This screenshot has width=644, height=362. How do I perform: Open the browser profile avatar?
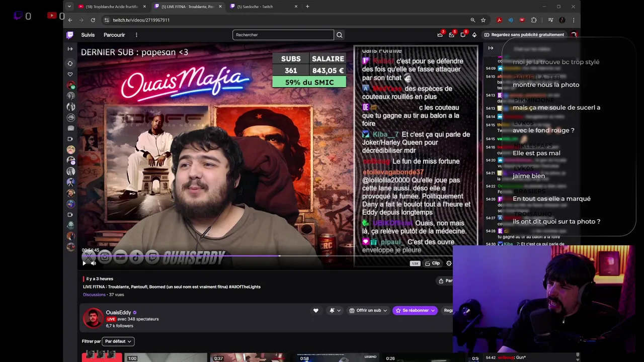562,20
